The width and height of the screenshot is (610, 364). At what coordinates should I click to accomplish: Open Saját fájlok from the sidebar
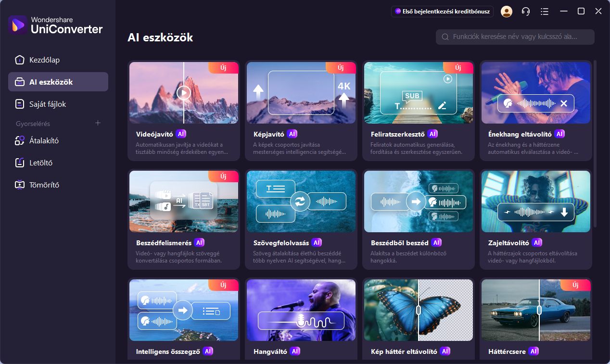click(x=48, y=104)
